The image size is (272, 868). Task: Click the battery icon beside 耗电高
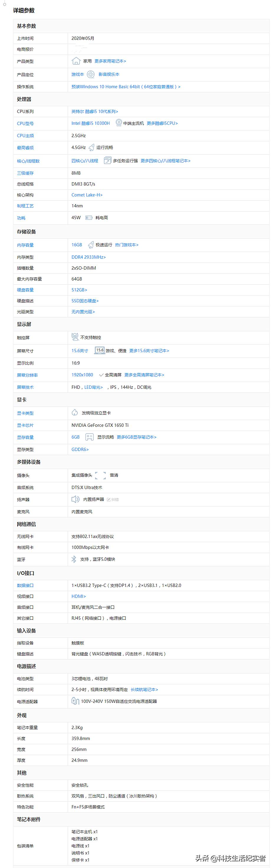(89, 218)
